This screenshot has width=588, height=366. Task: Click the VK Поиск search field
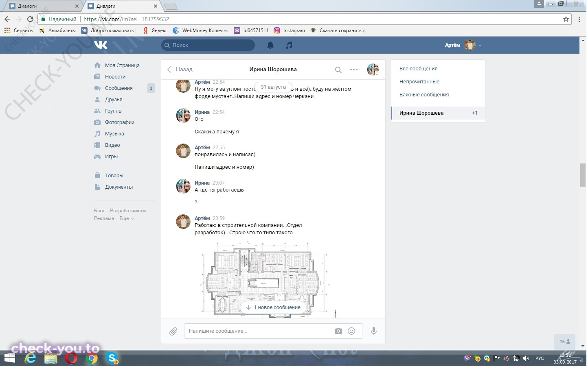pos(208,45)
